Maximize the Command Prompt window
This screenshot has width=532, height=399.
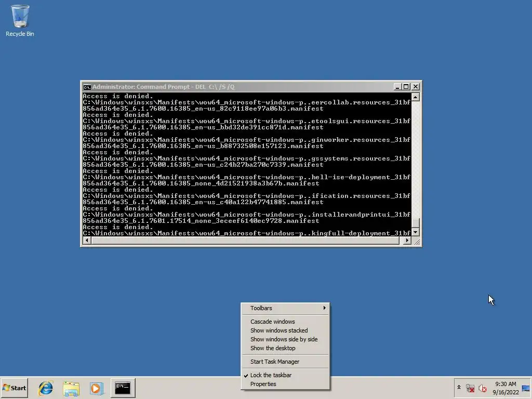coord(406,87)
